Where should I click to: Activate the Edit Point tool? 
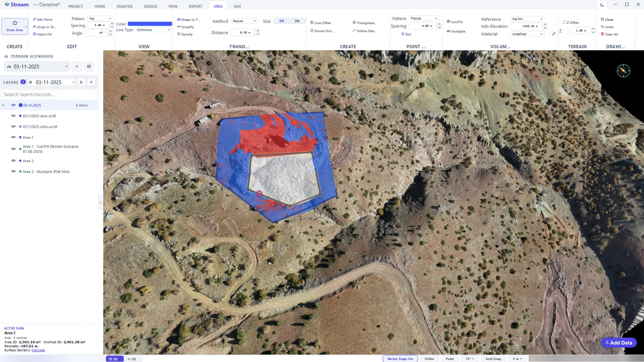point(43,19)
